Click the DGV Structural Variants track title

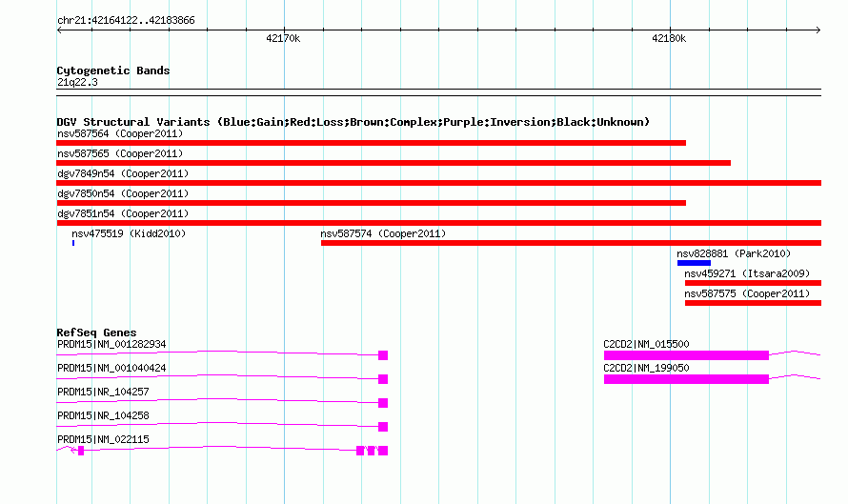tap(353, 122)
